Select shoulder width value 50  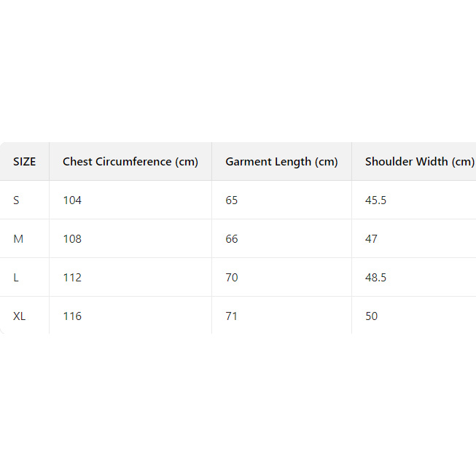372,316
